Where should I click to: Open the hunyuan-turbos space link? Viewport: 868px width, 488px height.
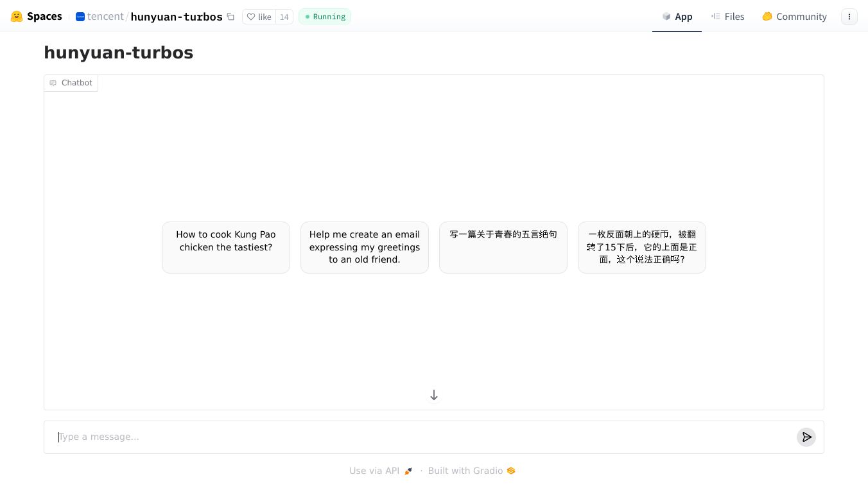177,17
